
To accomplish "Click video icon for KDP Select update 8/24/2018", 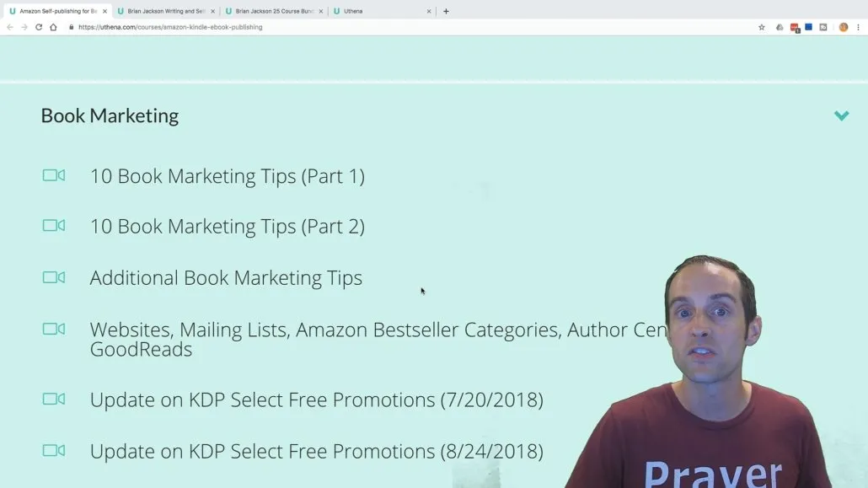I will 54,450.
